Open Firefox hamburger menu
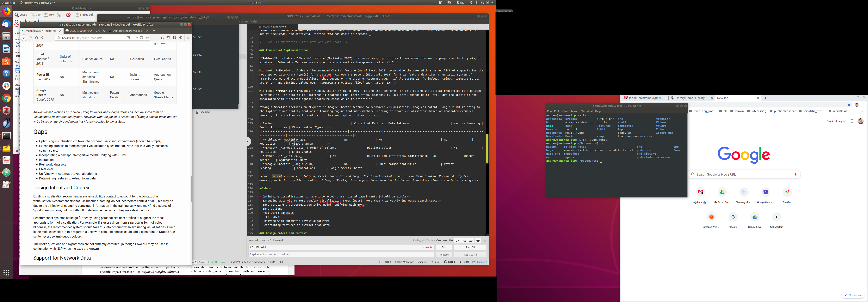Screen dimensions: 868x302 click(x=188, y=38)
